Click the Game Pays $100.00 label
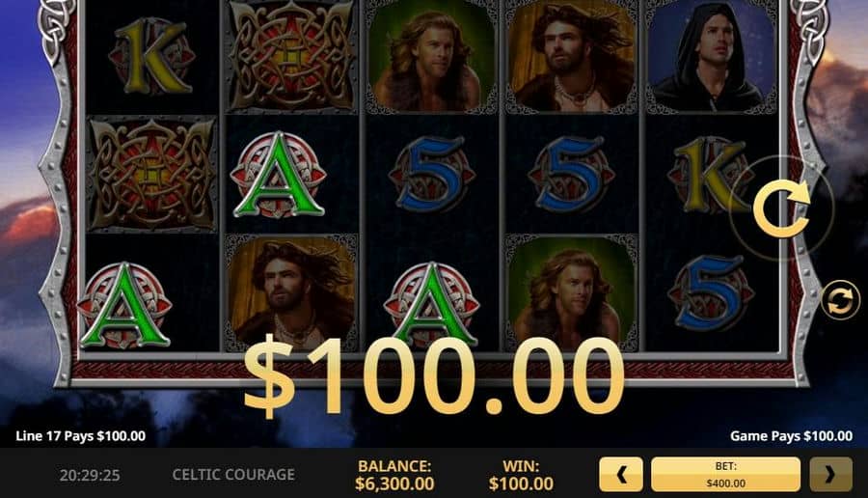Screen dimensions: 868x498 791,436
